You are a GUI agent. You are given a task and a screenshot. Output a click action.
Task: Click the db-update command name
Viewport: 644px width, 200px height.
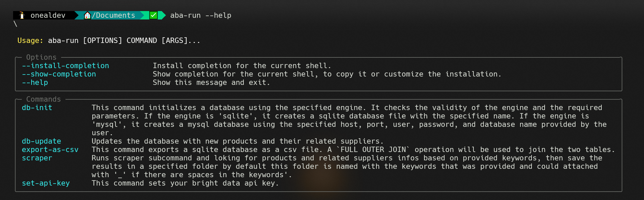tap(41, 141)
